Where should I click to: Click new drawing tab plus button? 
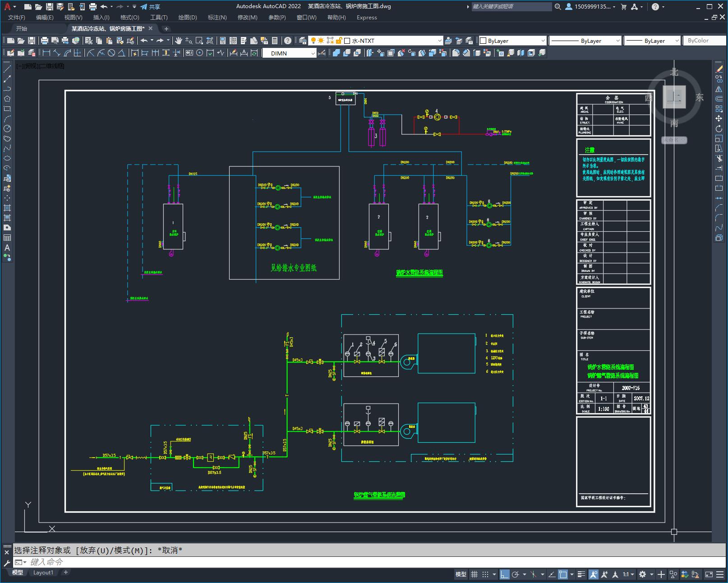pos(166,28)
